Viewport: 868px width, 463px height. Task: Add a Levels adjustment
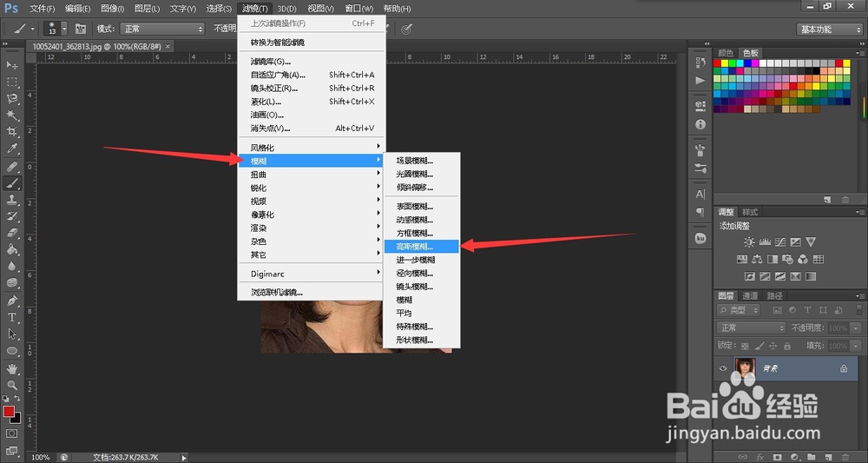[765, 242]
